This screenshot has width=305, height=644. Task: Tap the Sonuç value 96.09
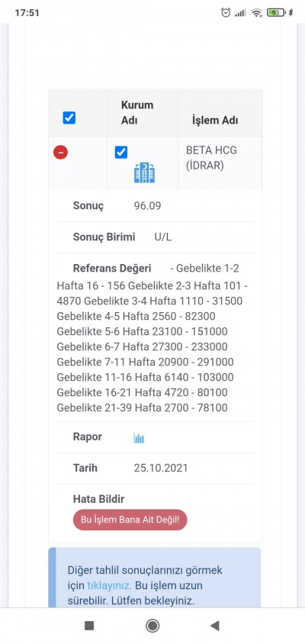pos(147,206)
